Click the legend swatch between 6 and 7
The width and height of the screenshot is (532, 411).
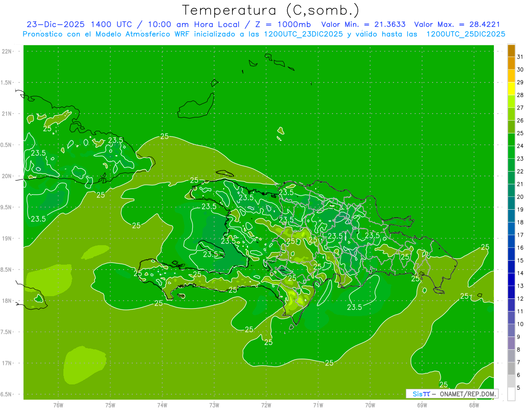click(x=511, y=369)
